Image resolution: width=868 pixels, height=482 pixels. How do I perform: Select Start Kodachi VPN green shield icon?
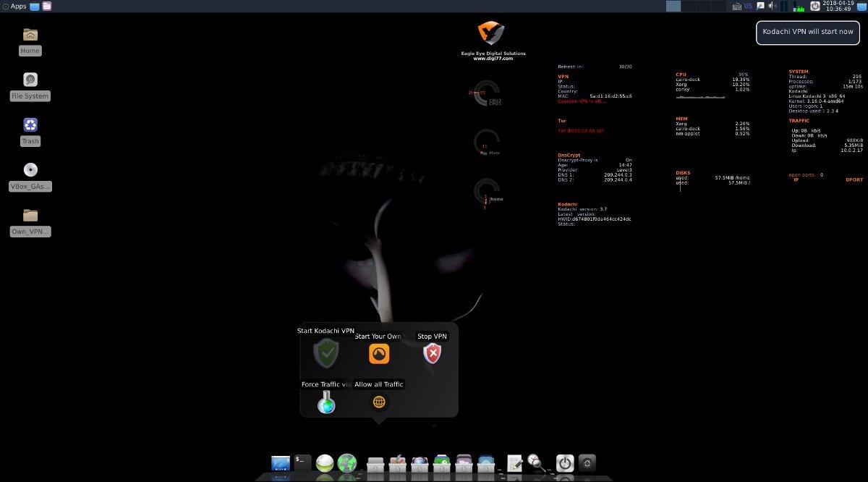(x=325, y=354)
